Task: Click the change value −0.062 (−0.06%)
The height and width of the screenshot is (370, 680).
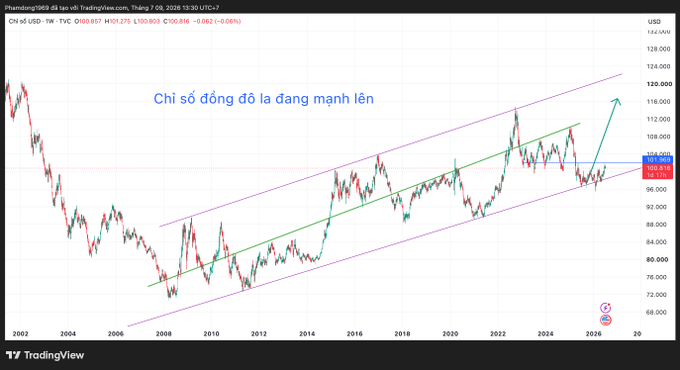Action: point(216,21)
